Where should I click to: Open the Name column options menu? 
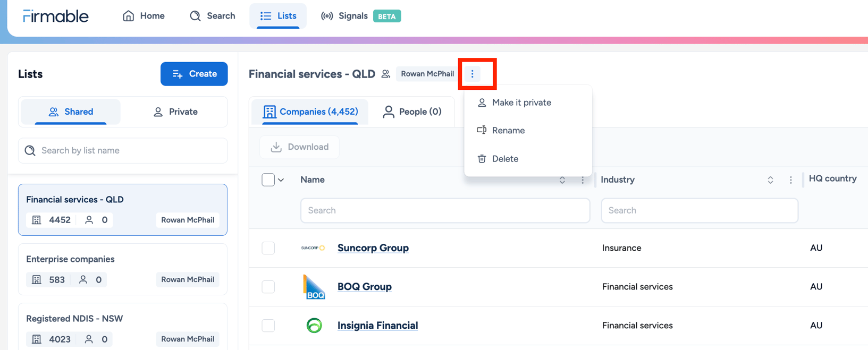tap(583, 180)
